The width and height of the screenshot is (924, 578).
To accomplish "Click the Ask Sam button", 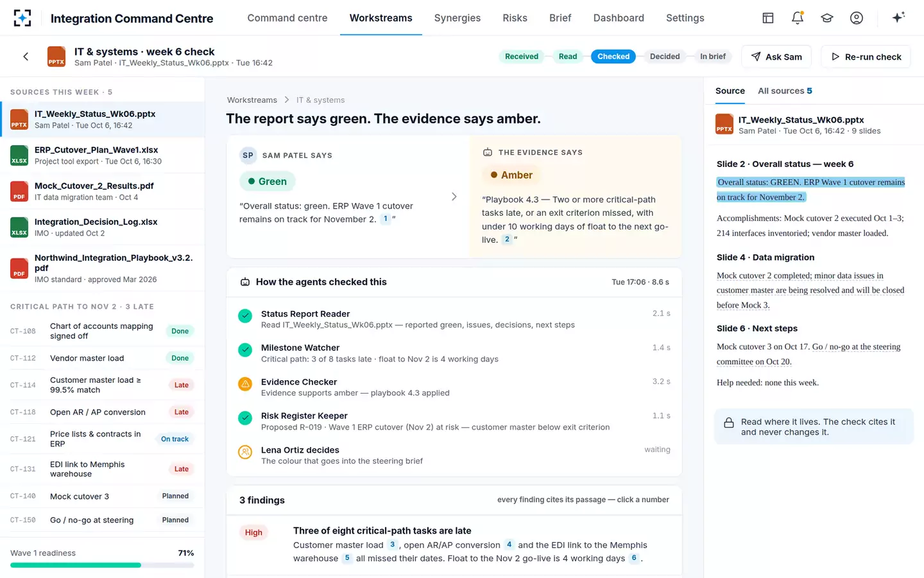I will pyautogui.click(x=776, y=57).
